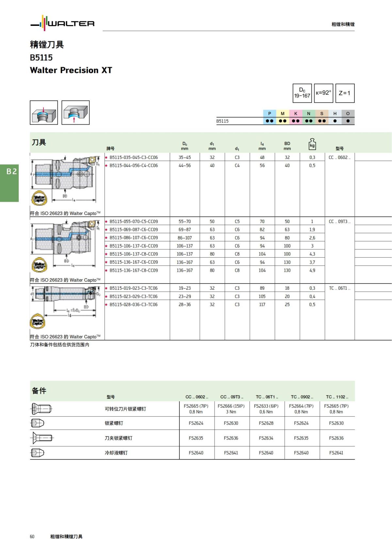Click the red star beside B5115-019-023-C3-TC06

pos(106,288)
